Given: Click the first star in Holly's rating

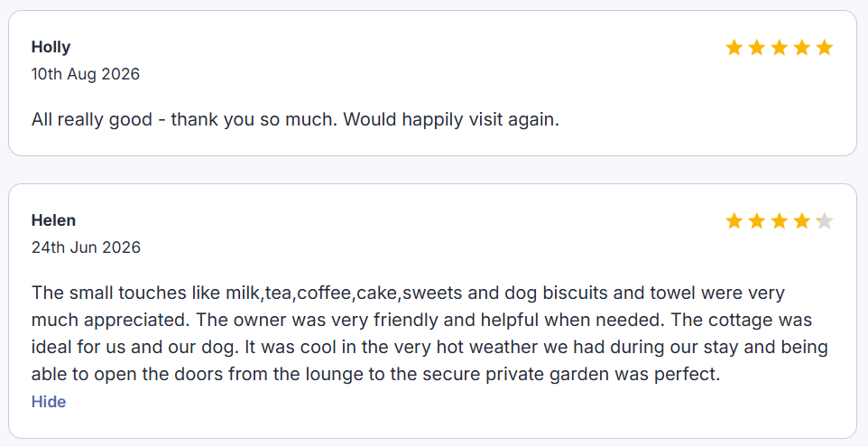Looking at the screenshot, I should (734, 48).
